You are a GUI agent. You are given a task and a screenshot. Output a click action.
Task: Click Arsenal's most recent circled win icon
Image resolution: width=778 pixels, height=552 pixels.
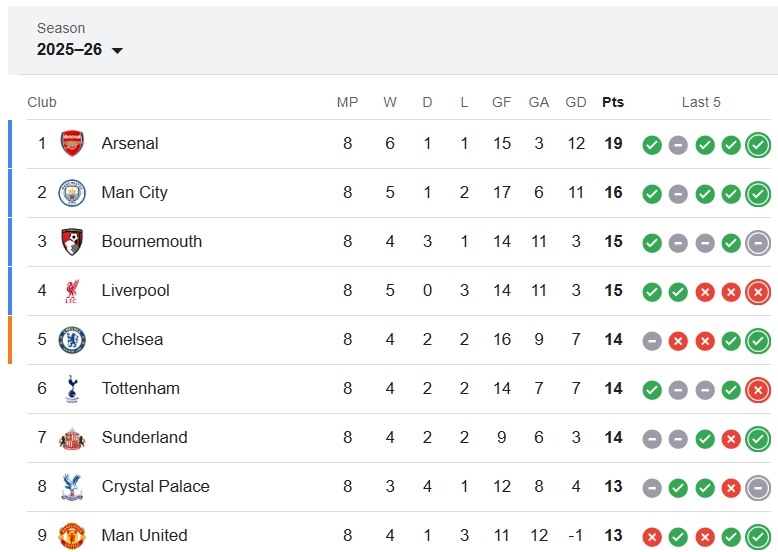click(x=758, y=145)
